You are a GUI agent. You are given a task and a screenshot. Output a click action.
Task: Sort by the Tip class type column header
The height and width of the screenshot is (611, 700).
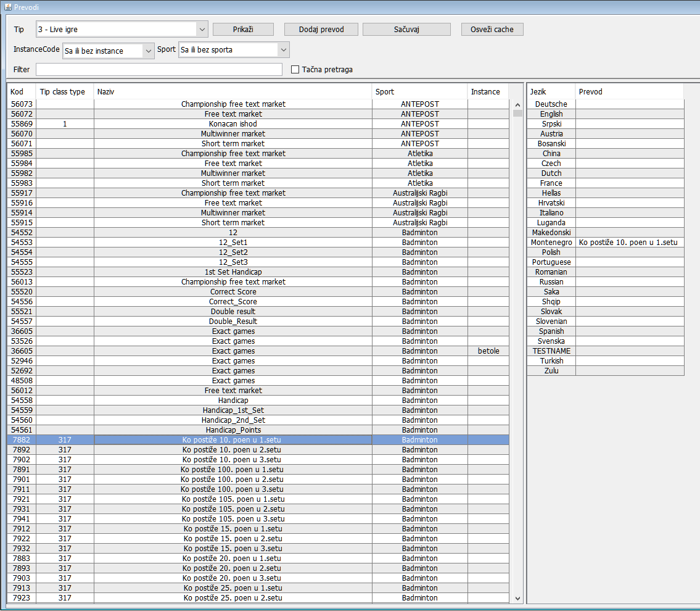pyautogui.click(x=65, y=91)
